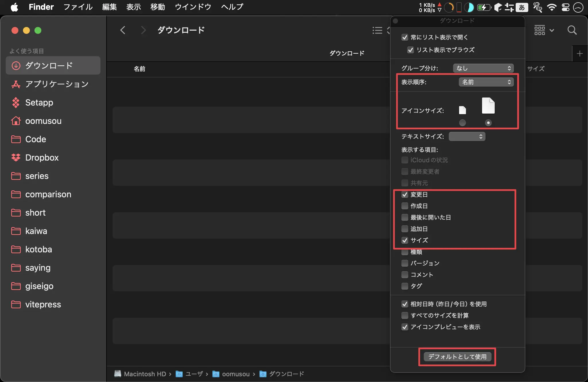Open Dropbox in the sidebar
The image size is (588, 382).
point(53,157)
